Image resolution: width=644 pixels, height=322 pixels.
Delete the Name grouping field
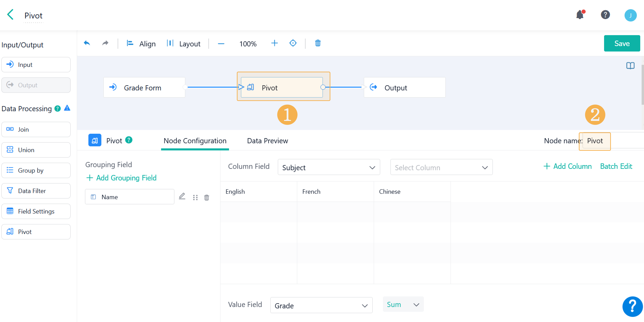[206, 197]
